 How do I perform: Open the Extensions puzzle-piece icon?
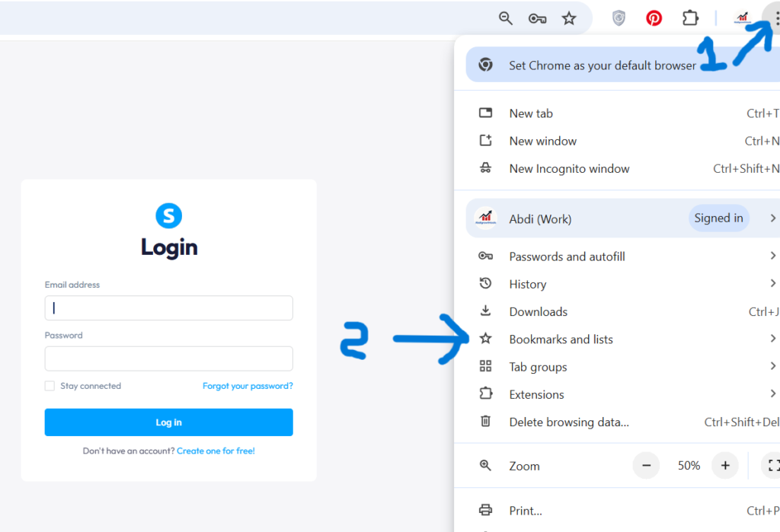pyautogui.click(x=690, y=18)
